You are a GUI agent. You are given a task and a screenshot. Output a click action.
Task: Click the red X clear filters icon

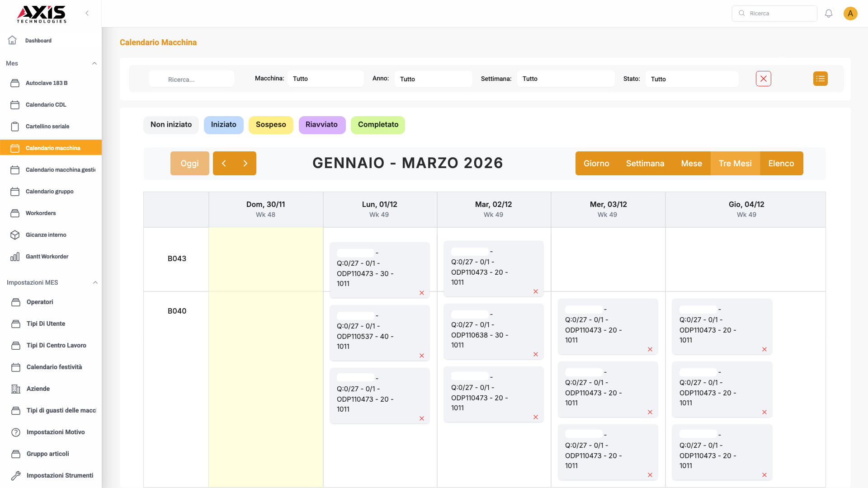pyautogui.click(x=763, y=79)
